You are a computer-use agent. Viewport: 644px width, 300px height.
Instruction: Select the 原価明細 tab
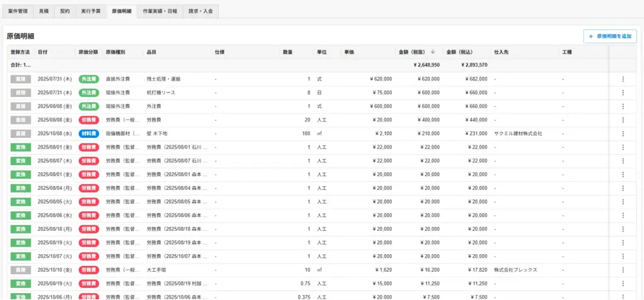pos(121,11)
